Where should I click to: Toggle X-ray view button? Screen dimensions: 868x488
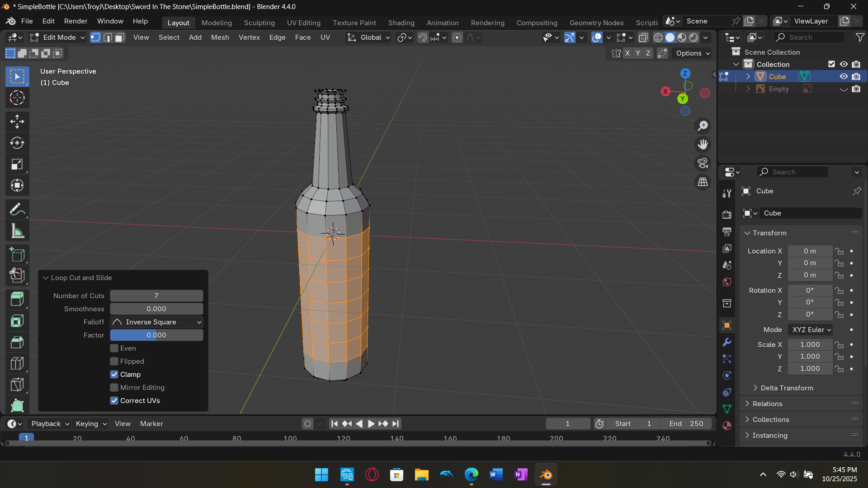(643, 38)
